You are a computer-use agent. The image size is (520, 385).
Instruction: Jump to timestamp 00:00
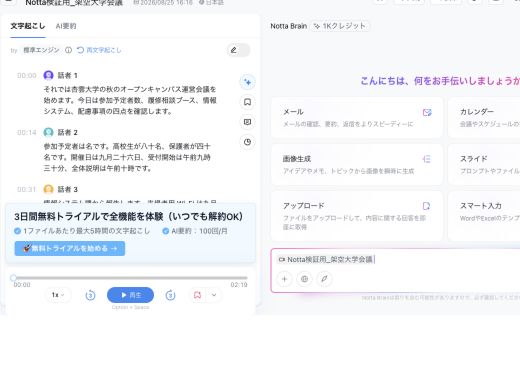(x=27, y=76)
